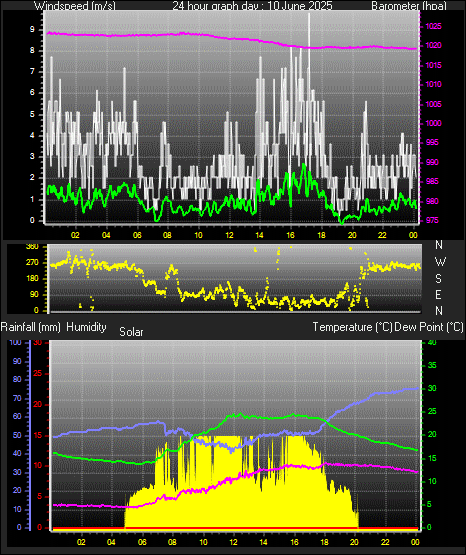
Task: Click the 995 value on barometer axis
Action: click(x=433, y=143)
